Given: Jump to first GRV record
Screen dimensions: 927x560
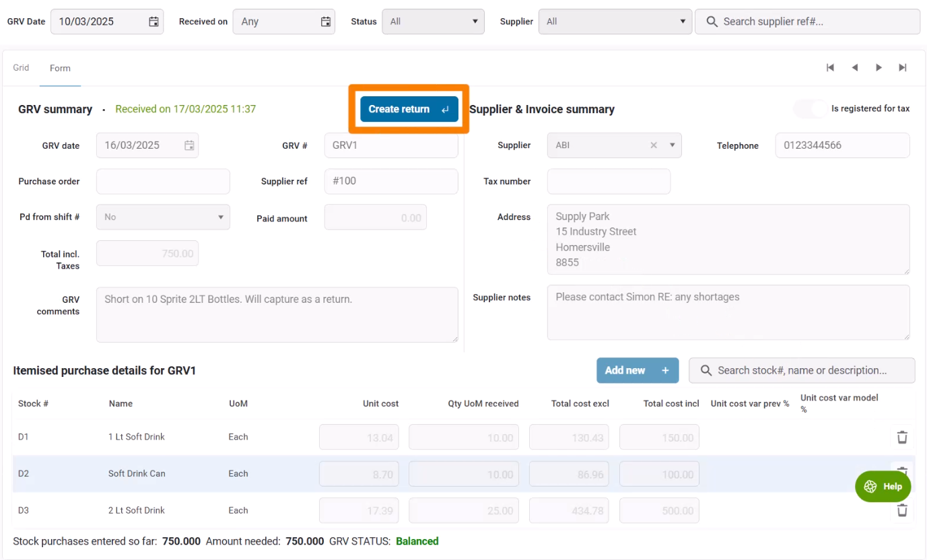Looking at the screenshot, I should pyautogui.click(x=831, y=67).
